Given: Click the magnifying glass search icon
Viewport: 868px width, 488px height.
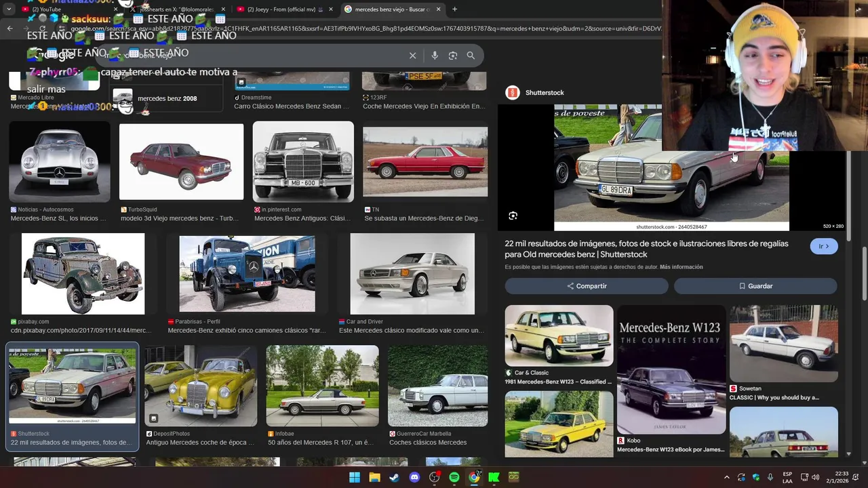Looking at the screenshot, I should coord(471,56).
